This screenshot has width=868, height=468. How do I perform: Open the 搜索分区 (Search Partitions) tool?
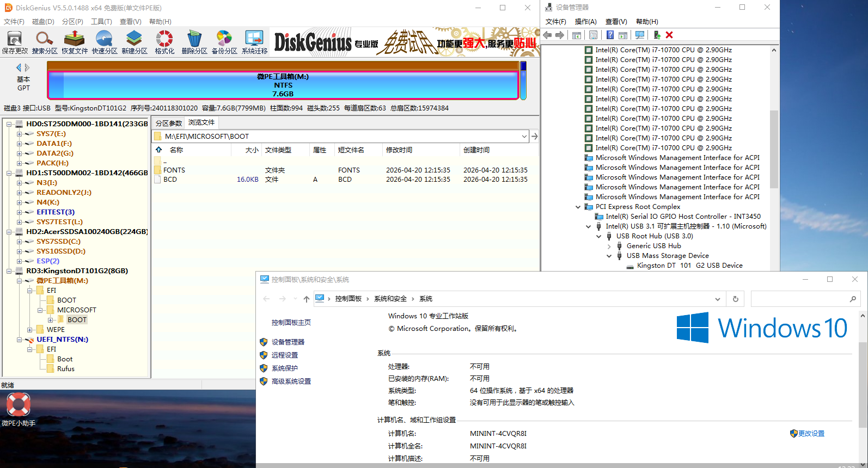tap(44, 42)
